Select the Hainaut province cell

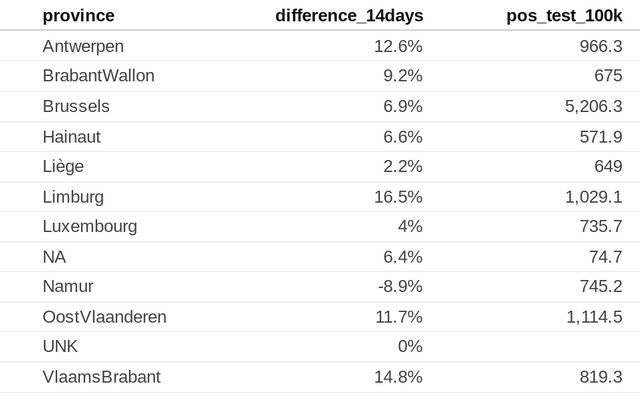pyautogui.click(x=71, y=136)
